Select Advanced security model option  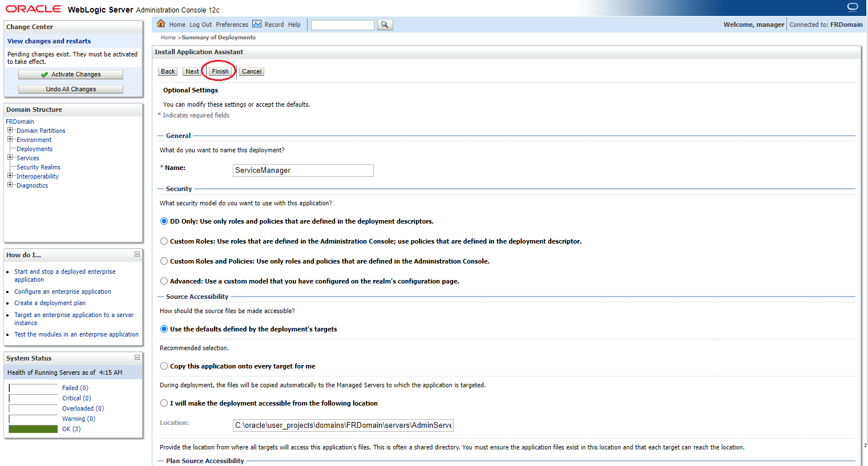pyautogui.click(x=164, y=281)
